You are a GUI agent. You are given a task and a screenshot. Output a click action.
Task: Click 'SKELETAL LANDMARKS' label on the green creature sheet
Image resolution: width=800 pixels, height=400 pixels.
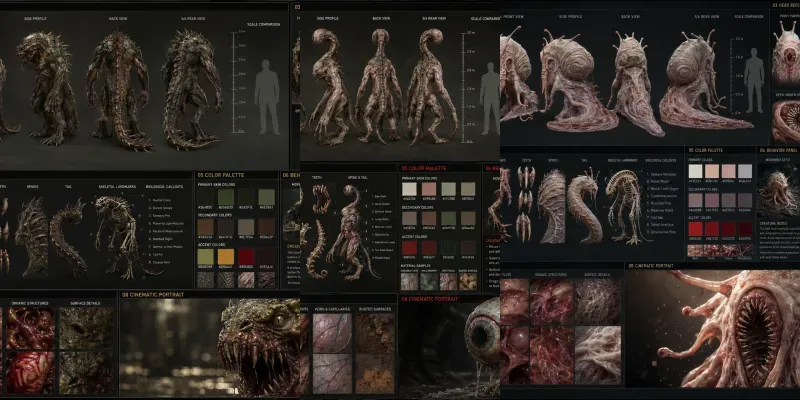(x=115, y=187)
